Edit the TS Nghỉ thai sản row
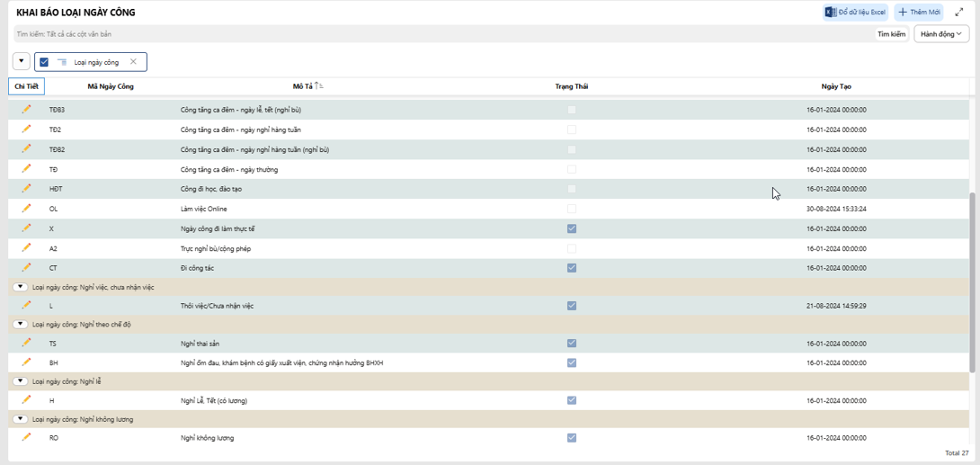 [x=26, y=343]
